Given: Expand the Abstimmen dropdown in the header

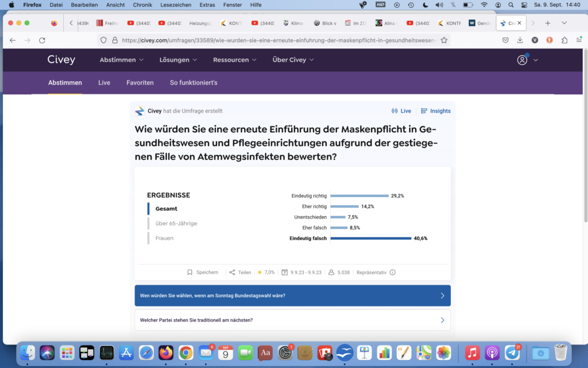Looking at the screenshot, I should [x=121, y=60].
